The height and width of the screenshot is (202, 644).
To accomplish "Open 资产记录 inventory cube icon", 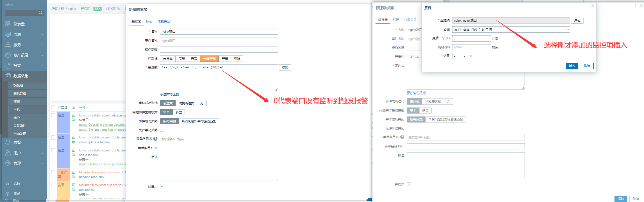I will click(x=8, y=55).
